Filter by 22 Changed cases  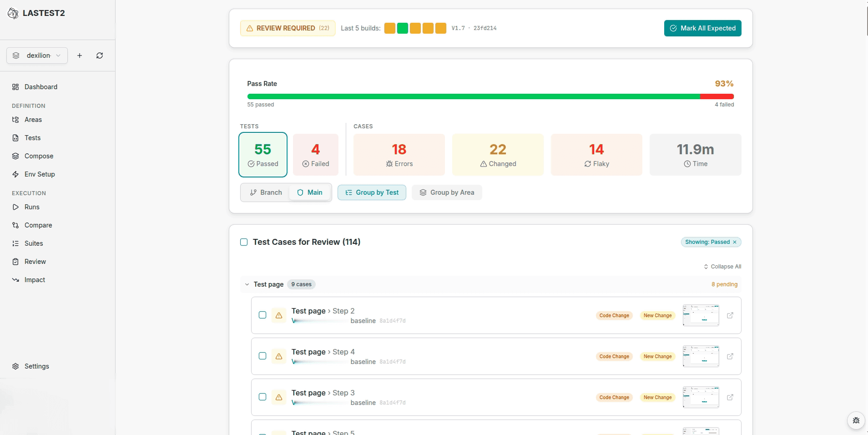tap(498, 155)
